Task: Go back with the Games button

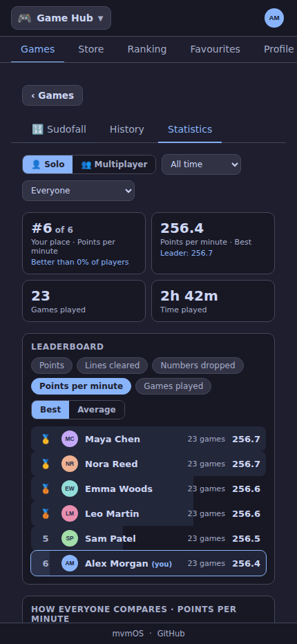Action: pyautogui.click(x=52, y=95)
